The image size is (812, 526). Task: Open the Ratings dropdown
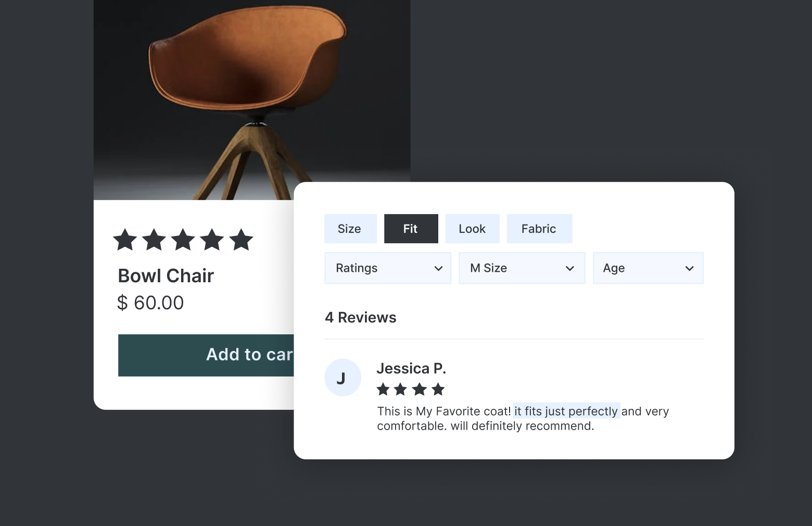tap(387, 268)
